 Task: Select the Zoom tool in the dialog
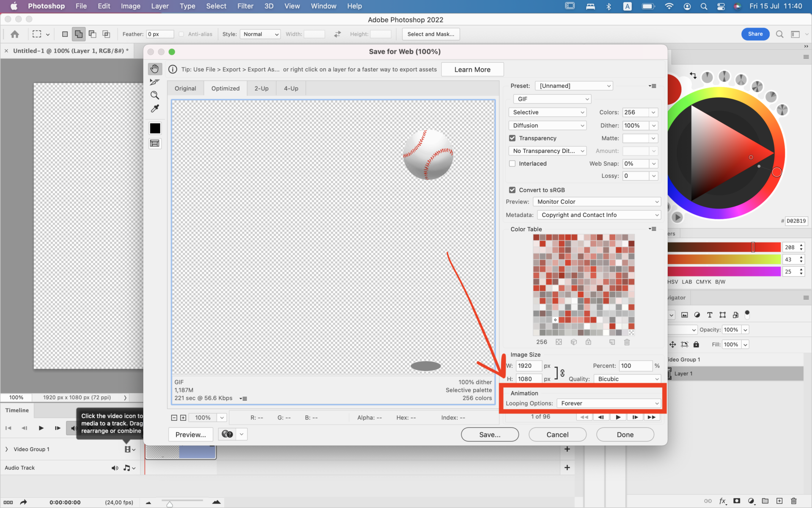(x=155, y=95)
